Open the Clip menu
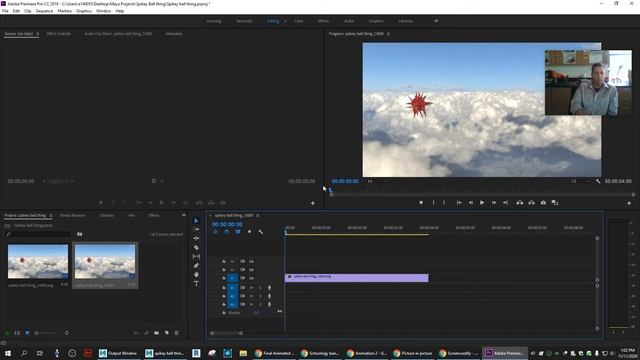The height and width of the screenshot is (360, 640). [x=28, y=11]
